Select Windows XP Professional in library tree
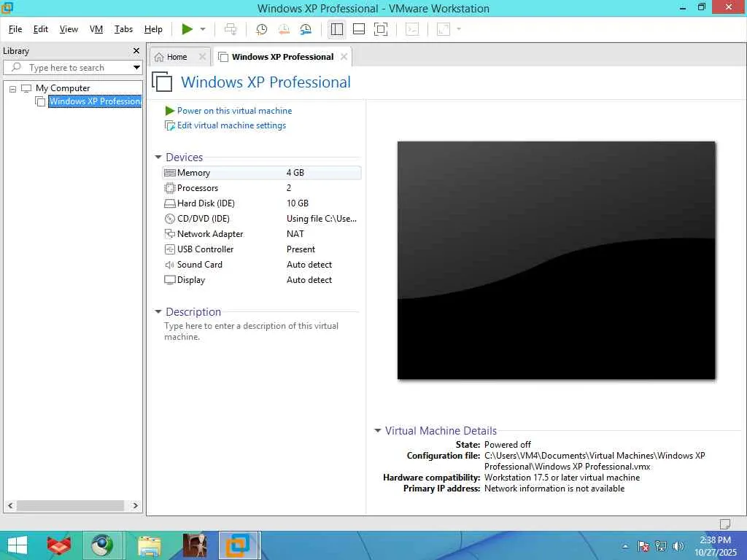747x560 pixels. 95,101
